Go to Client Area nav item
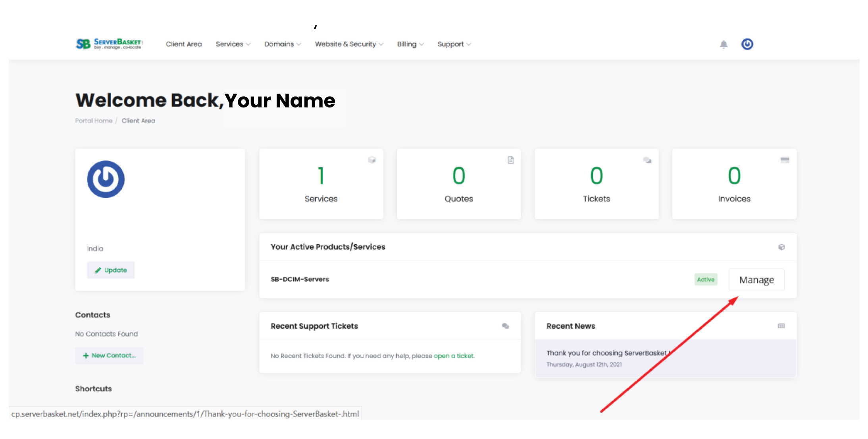Screen dimensions: 868x439 (184, 44)
